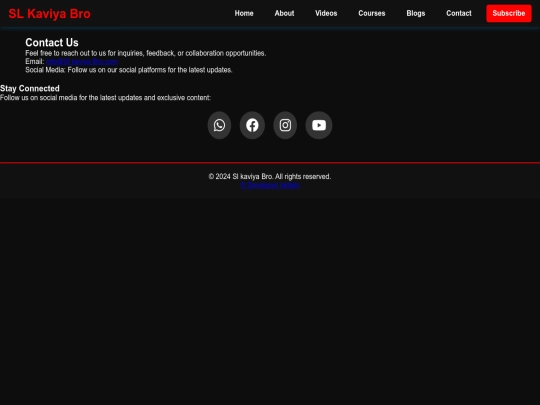
Task: Click 'Follow us on social media' text
Action: pos(105,98)
